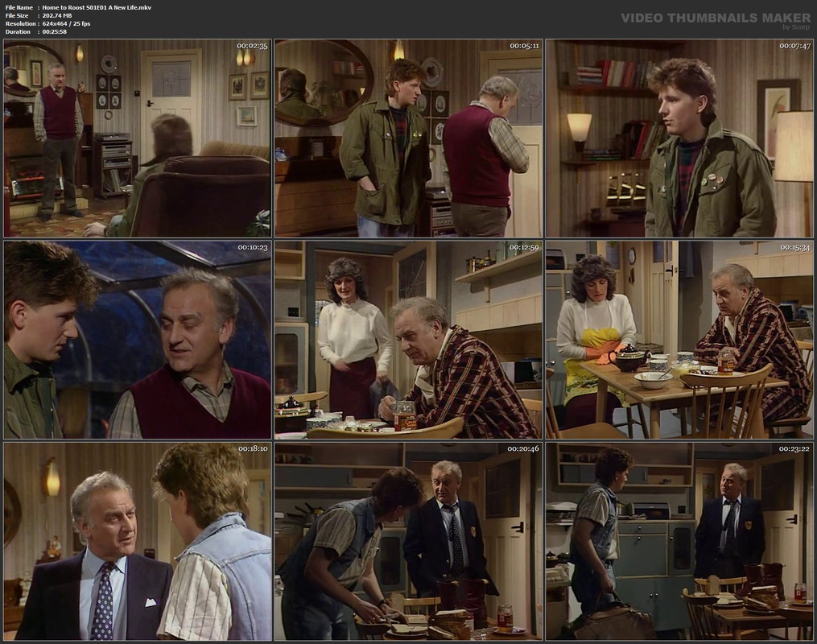Viewport: 817px width, 644px height.
Task: Click the timestamp 00:12:59
Action: pyautogui.click(x=524, y=247)
